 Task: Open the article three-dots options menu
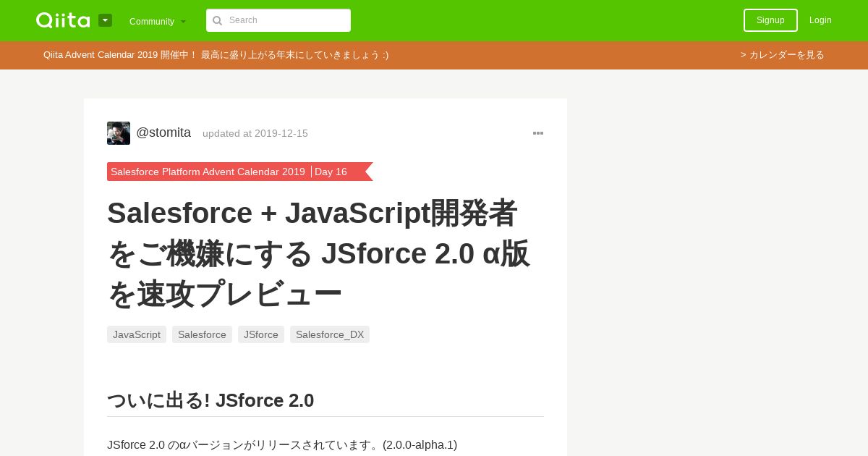point(538,133)
